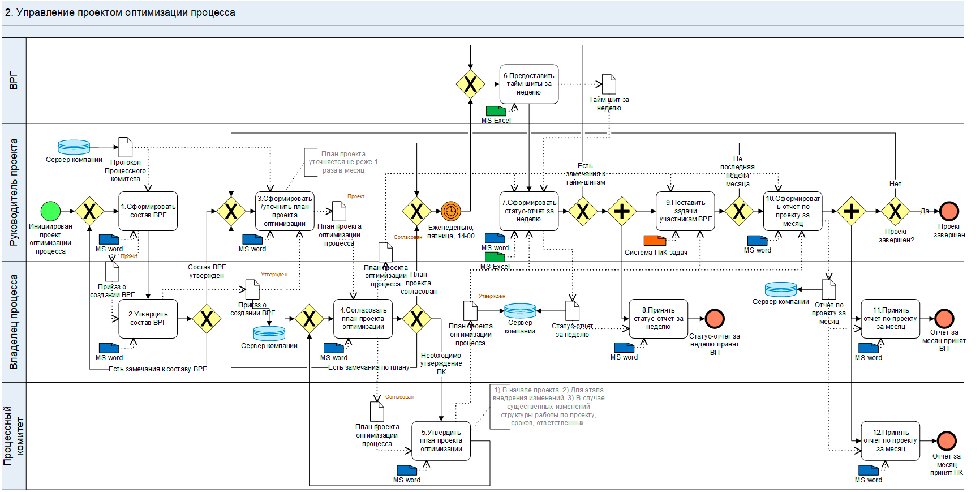This screenshot has width=980, height=492.
Task: Select the annotation План проекта уточняется не реже
Action: coord(343,162)
